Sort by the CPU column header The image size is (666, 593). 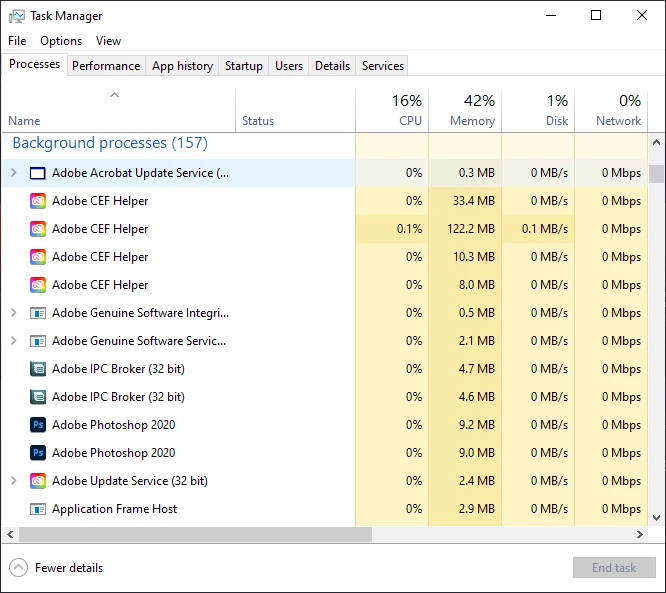pos(392,111)
